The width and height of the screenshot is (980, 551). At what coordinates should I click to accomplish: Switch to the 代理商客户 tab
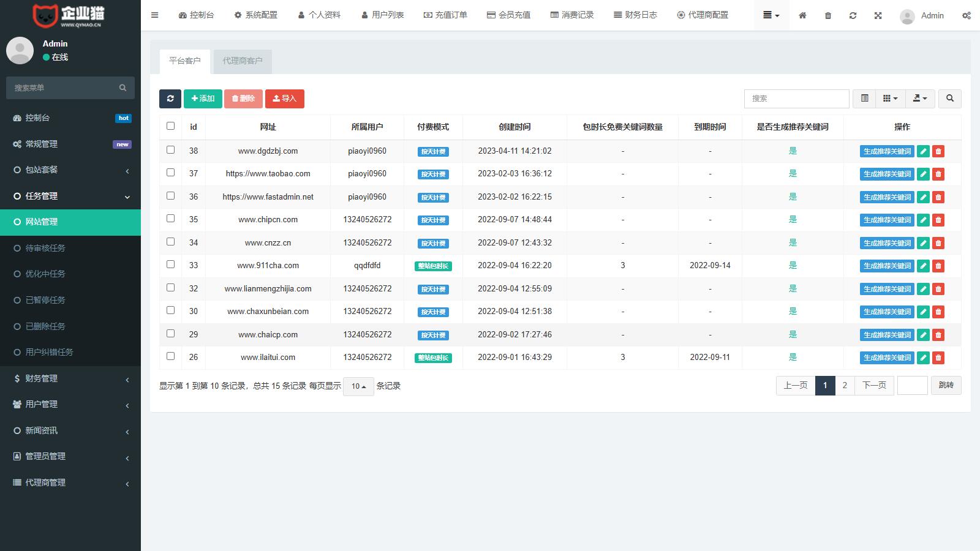[x=243, y=61]
